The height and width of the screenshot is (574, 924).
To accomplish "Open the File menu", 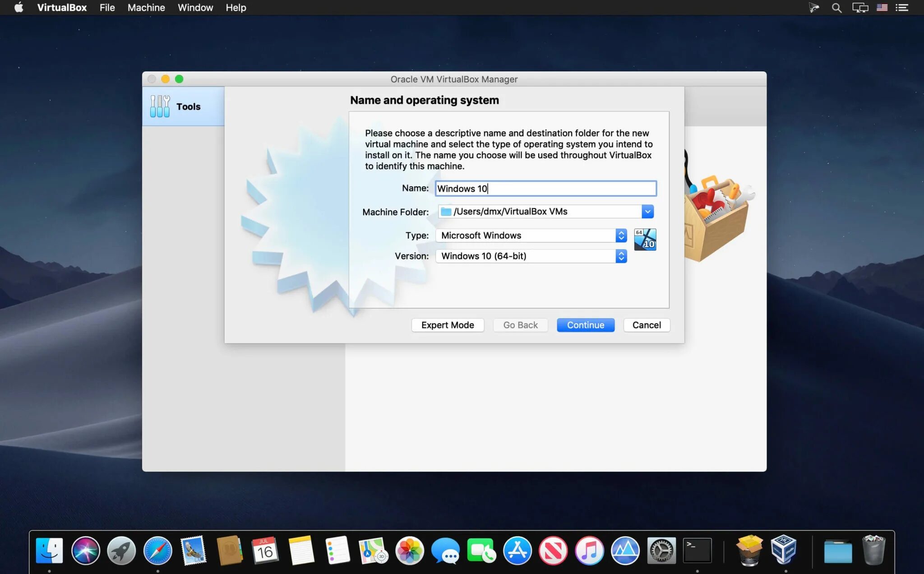I will pos(107,8).
